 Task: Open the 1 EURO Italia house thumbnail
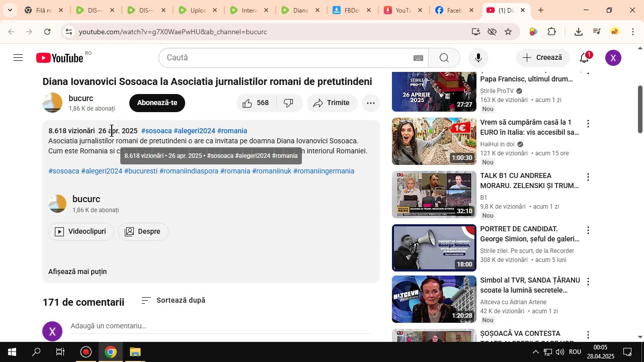pos(434,141)
